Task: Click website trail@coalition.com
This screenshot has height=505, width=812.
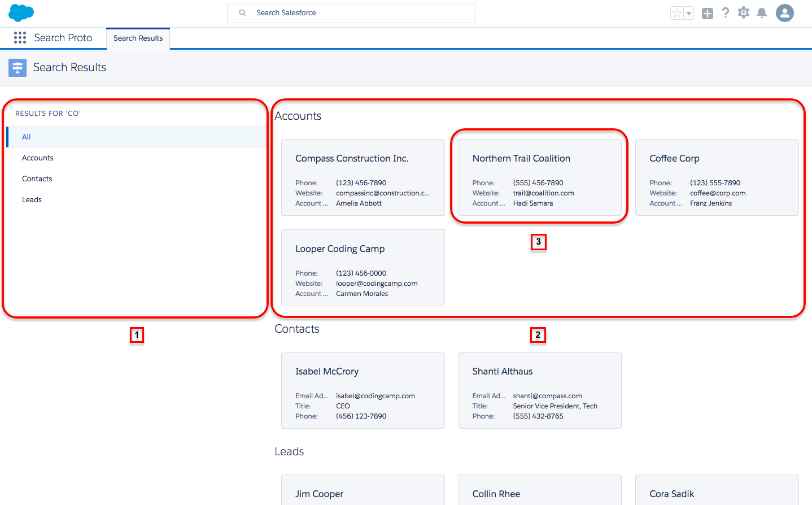Action: [544, 193]
